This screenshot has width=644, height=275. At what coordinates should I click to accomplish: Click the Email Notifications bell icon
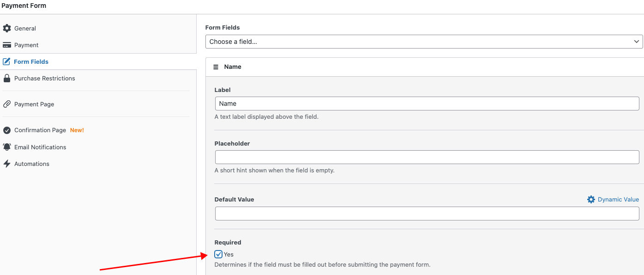pos(7,147)
